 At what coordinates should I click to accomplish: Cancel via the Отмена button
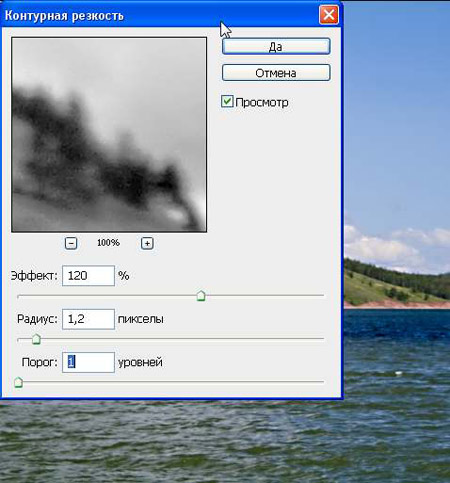[x=276, y=73]
